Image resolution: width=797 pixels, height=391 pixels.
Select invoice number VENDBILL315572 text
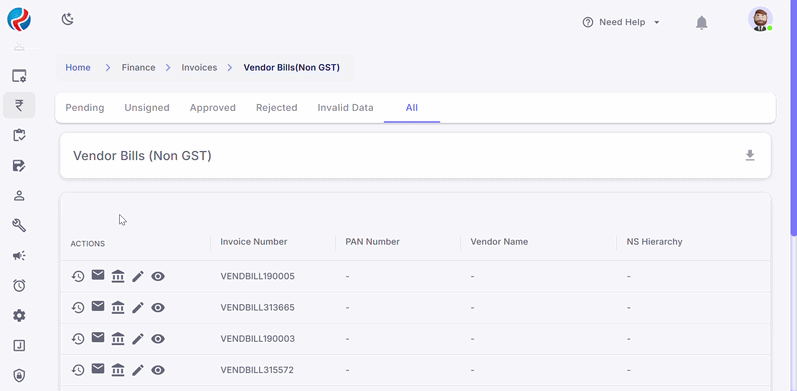pos(257,370)
